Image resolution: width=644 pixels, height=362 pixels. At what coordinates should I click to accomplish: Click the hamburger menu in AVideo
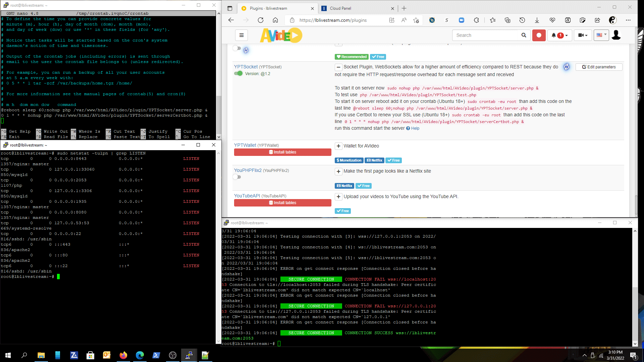tap(241, 35)
